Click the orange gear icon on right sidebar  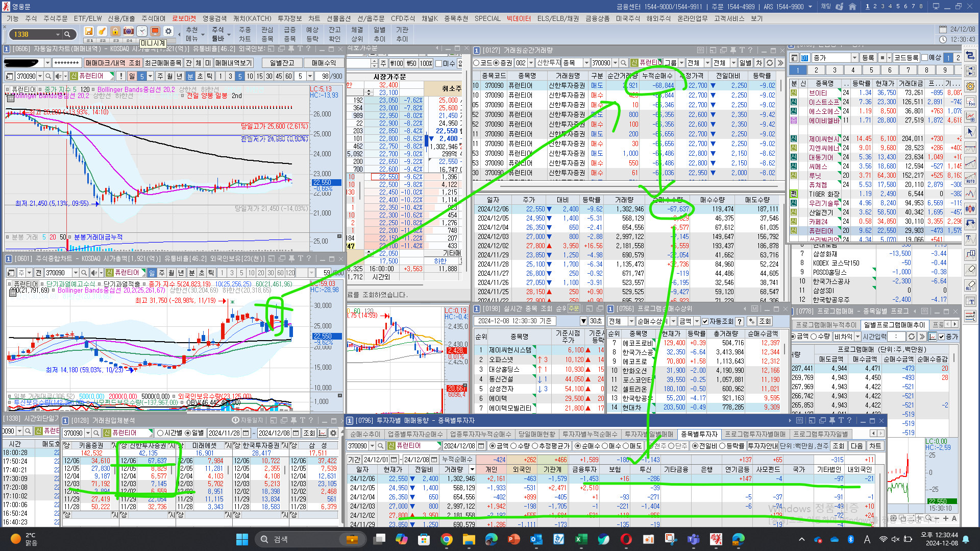click(970, 86)
